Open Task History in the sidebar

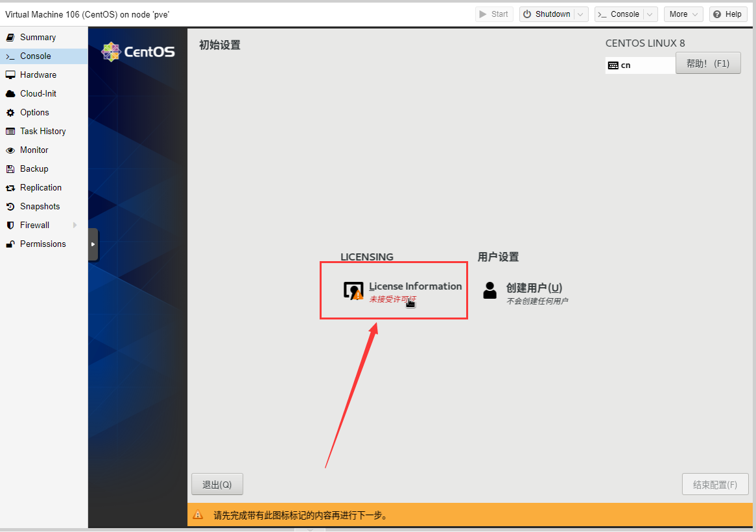click(x=43, y=132)
